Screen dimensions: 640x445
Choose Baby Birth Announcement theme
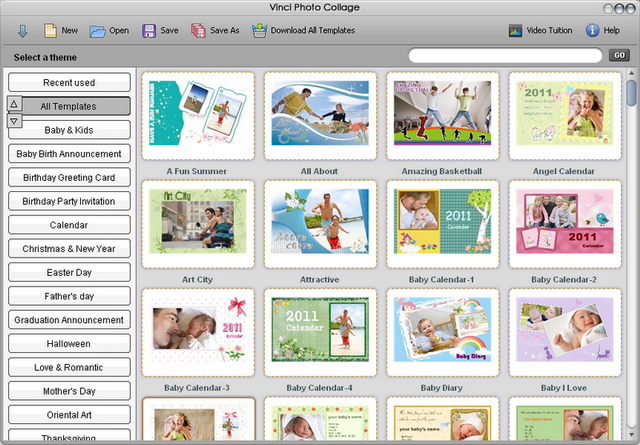point(69,154)
